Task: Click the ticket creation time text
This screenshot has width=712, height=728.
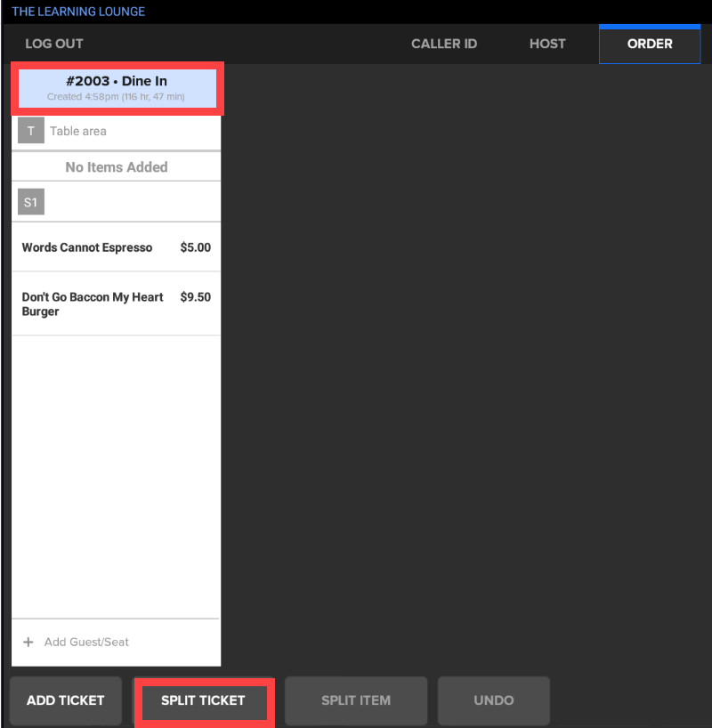Action: click(117, 97)
